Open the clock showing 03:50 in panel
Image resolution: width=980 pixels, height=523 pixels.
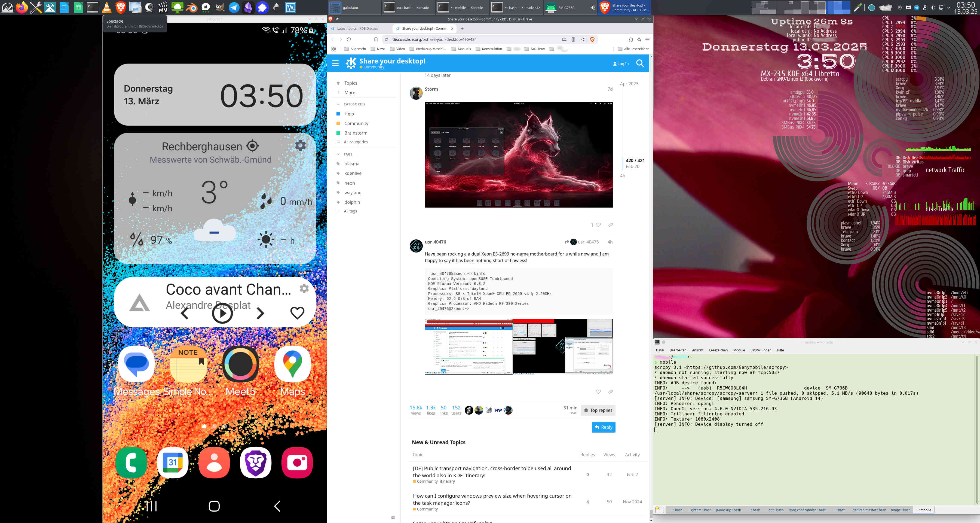tap(966, 8)
